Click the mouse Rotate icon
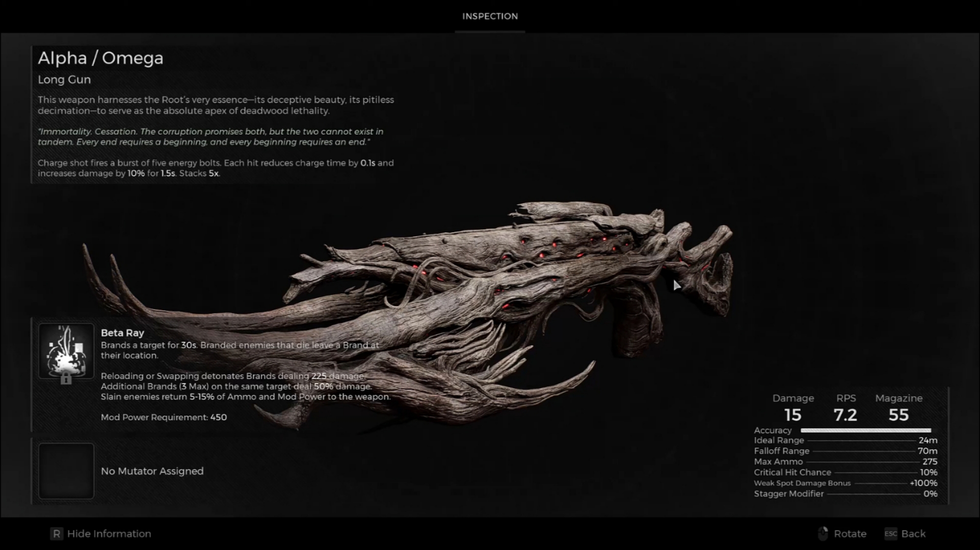980x550 pixels. pyautogui.click(x=823, y=534)
